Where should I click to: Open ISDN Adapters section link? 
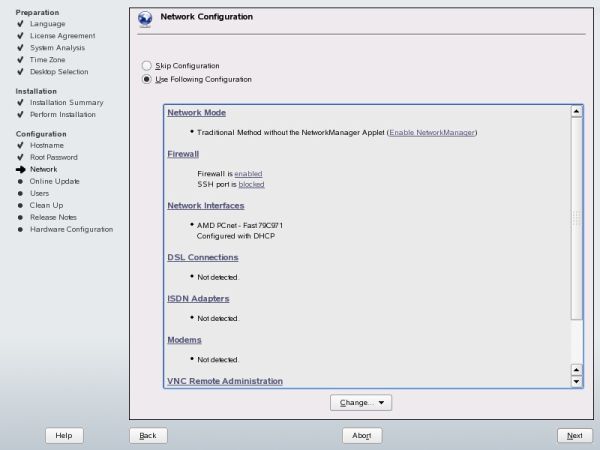[198, 298]
